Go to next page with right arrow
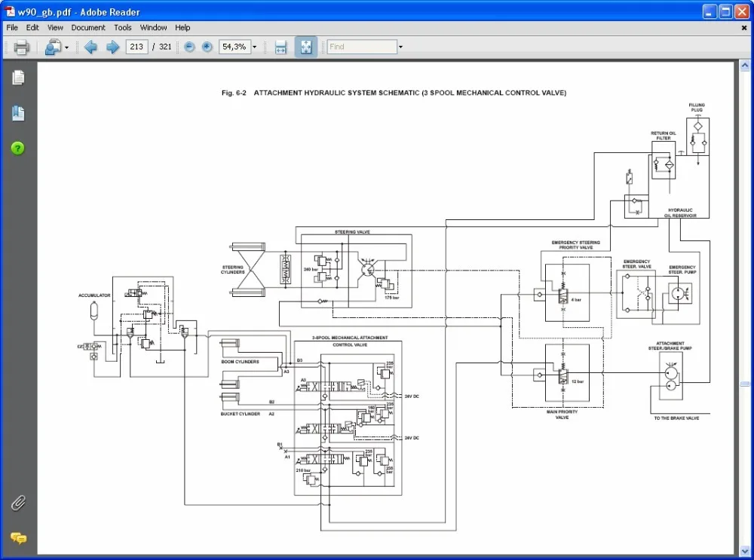This screenshot has height=560, width=754. click(113, 47)
